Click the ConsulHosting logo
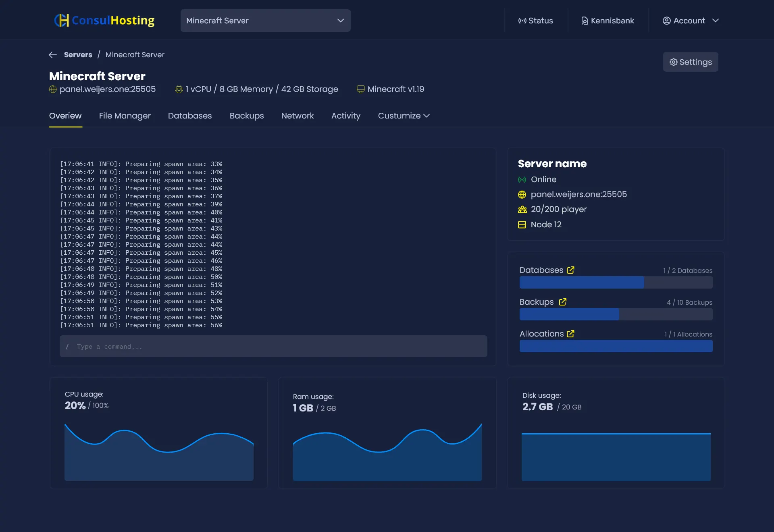 click(104, 21)
